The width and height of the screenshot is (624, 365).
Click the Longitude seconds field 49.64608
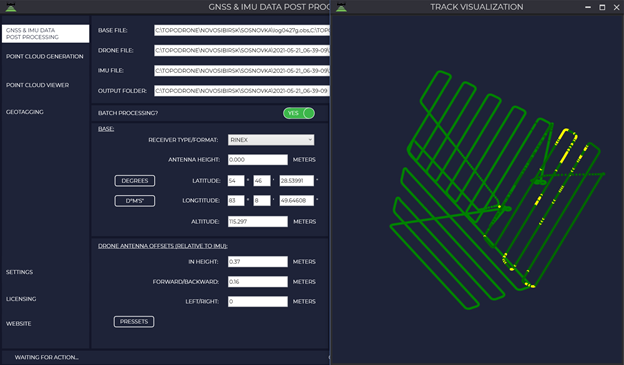[296, 201]
